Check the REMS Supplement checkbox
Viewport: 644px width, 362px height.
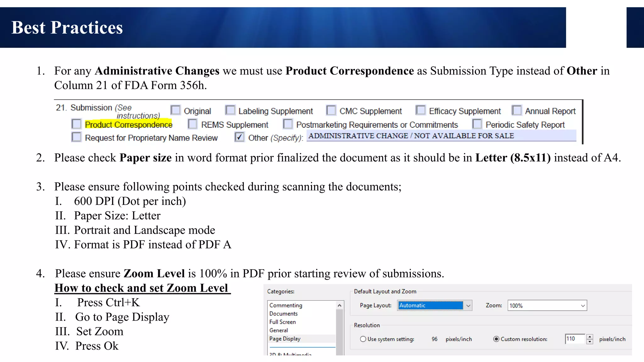pos(192,124)
